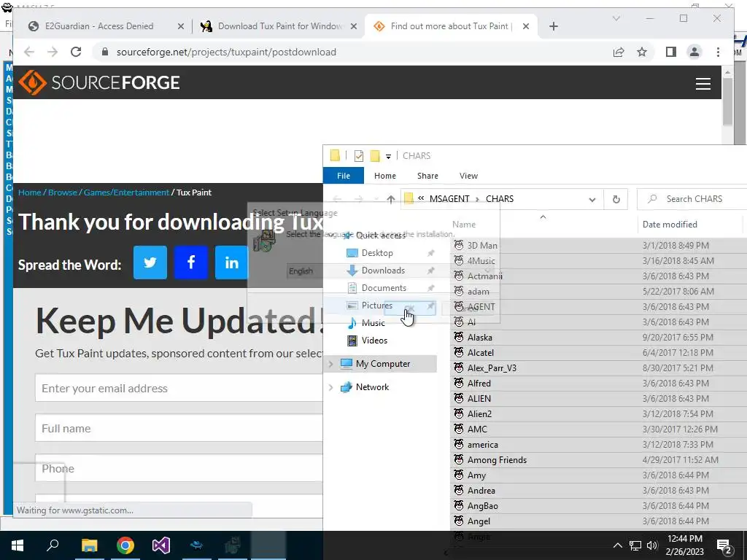The image size is (747, 560).
Task: Select the Among Friends file
Action: pos(497,460)
